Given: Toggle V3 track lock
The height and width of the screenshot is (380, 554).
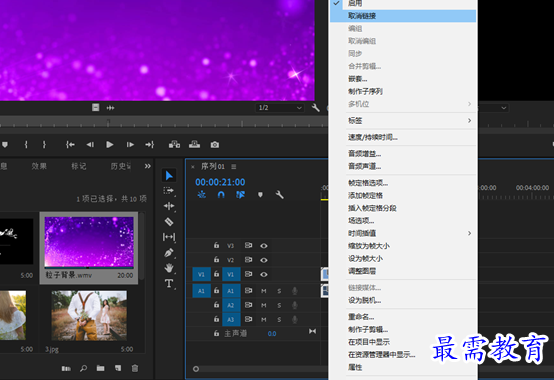Looking at the screenshot, I should (x=217, y=245).
